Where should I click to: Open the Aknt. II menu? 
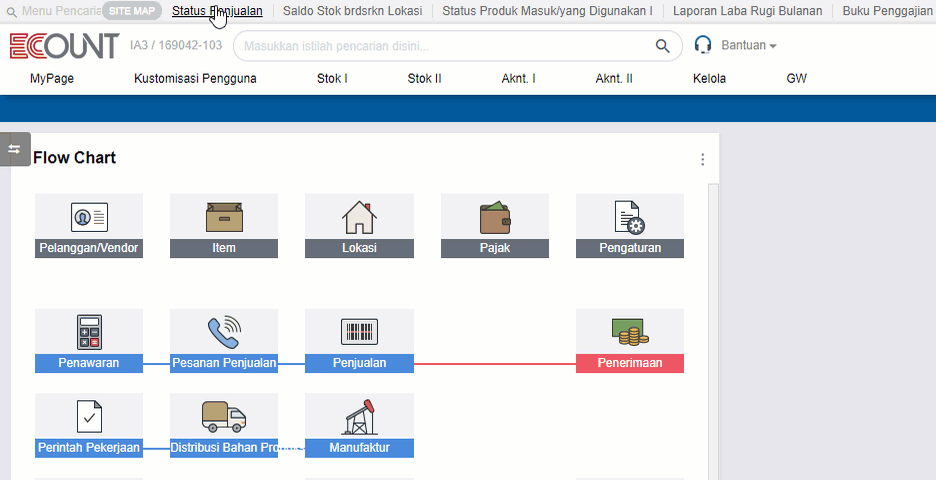click(614, 78)
